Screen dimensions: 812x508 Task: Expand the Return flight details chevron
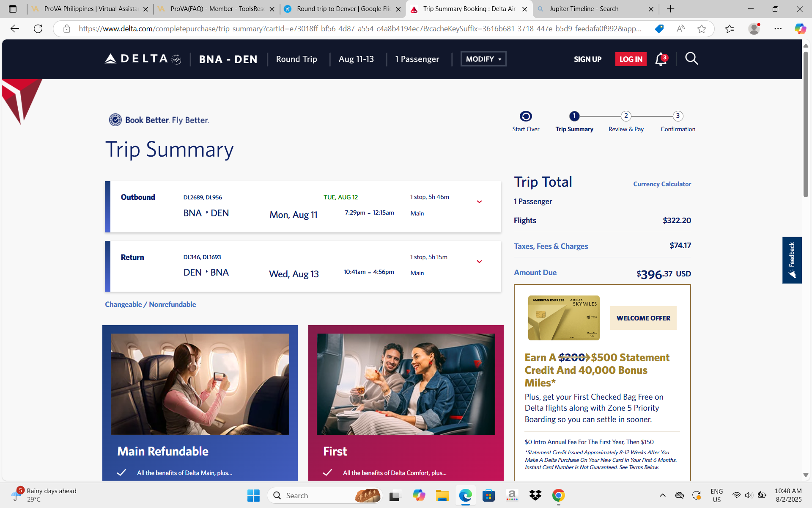pos(479,262)
